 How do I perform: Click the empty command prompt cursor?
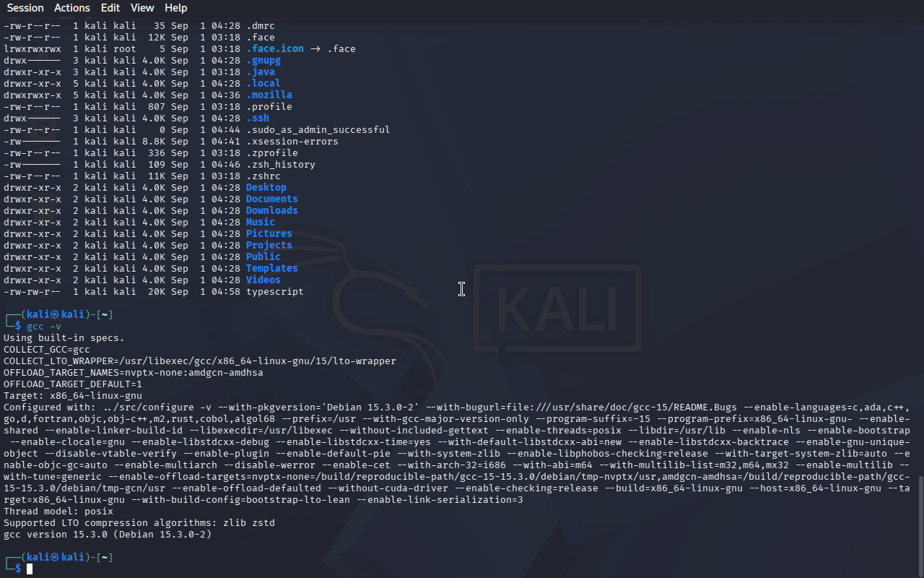pos(30,569)
